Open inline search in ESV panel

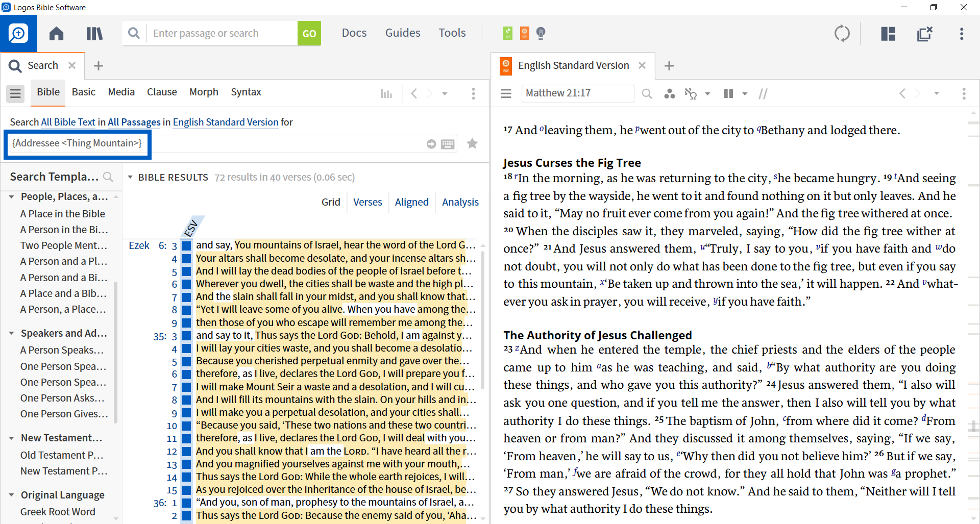click(647, 93)
